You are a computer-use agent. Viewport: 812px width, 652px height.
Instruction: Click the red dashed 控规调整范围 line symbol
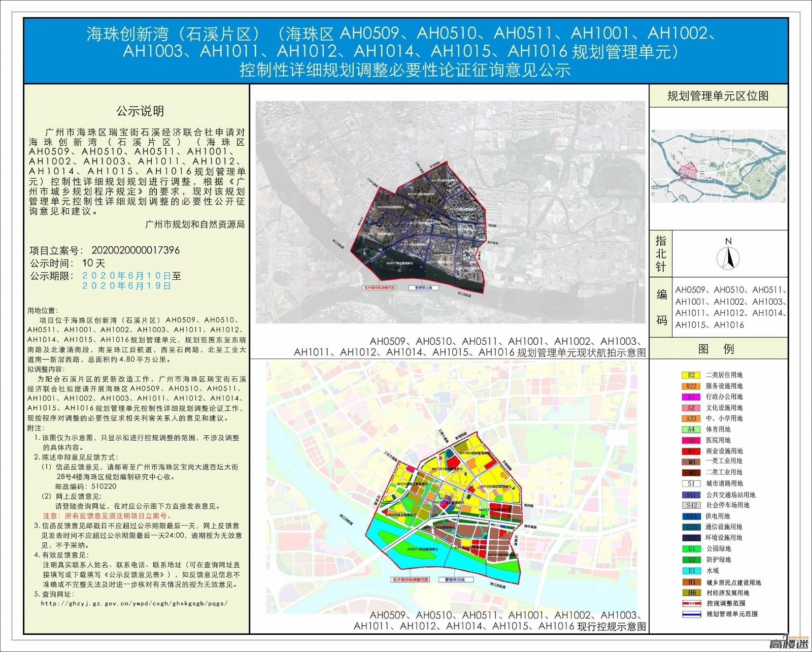pyautogui.click(x=691, y=604)
